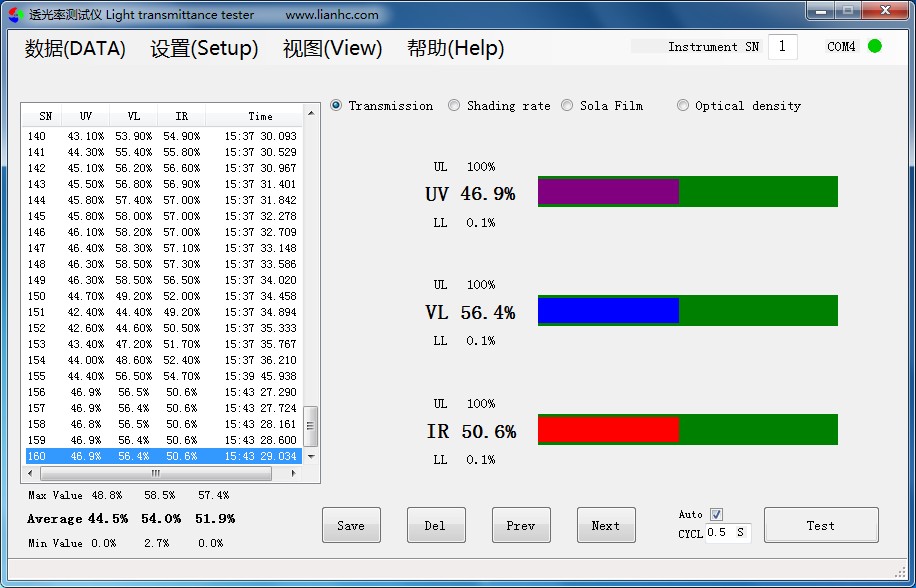Select table row with SN 155

tap(163, 376)
